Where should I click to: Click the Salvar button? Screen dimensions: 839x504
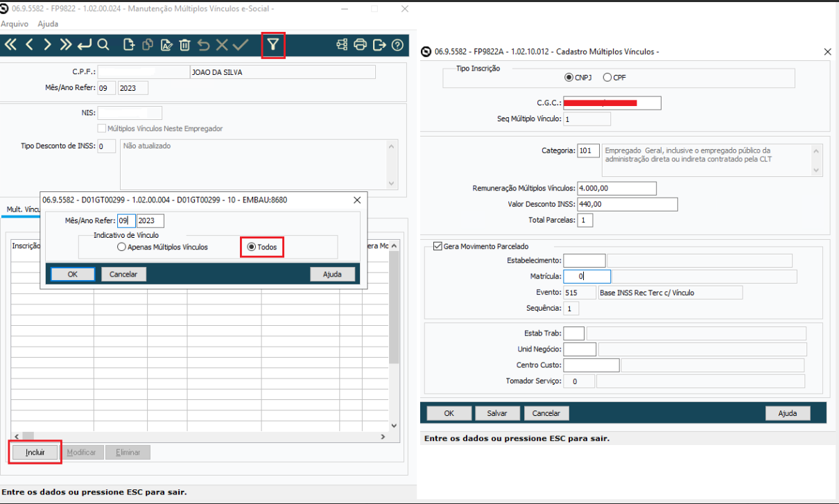[x=497, y=413]
